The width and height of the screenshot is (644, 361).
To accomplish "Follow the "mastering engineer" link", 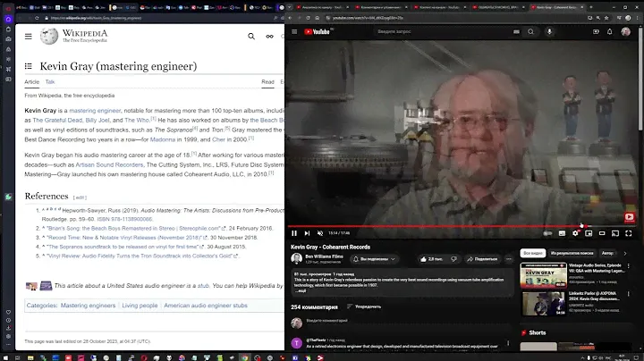I will [95, 111].
